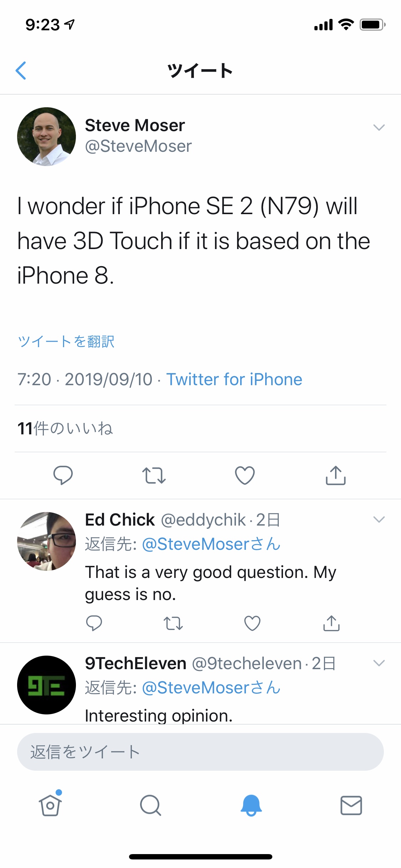Open the Messages envelope tab
Image resolution: width=401 pixels, height=868 pixels.
click(351, 805)
